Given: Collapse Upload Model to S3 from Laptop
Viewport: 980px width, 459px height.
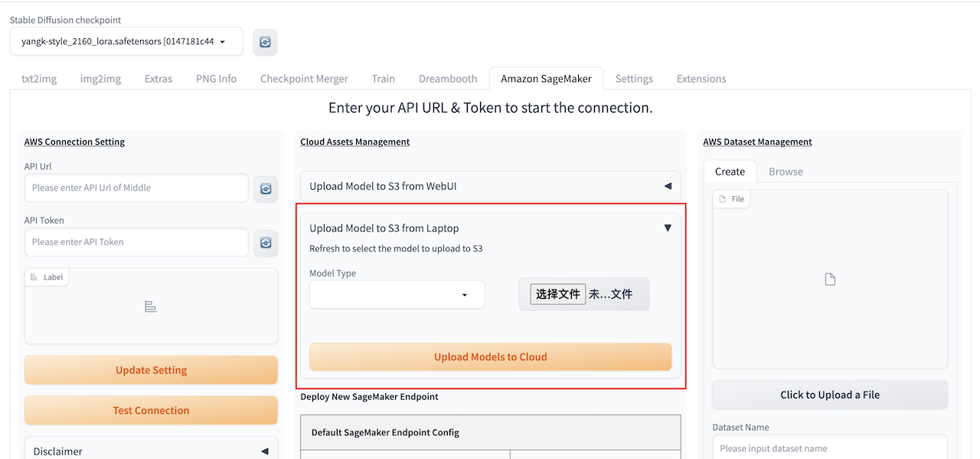Looking at the screenshot, I should coord(667,228).
